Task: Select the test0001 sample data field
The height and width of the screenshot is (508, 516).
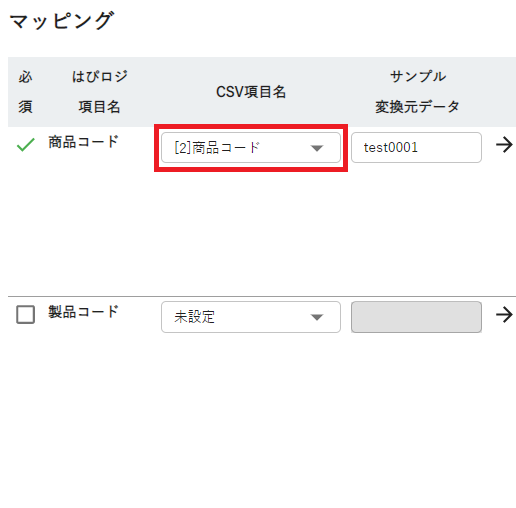Action: 416,148
